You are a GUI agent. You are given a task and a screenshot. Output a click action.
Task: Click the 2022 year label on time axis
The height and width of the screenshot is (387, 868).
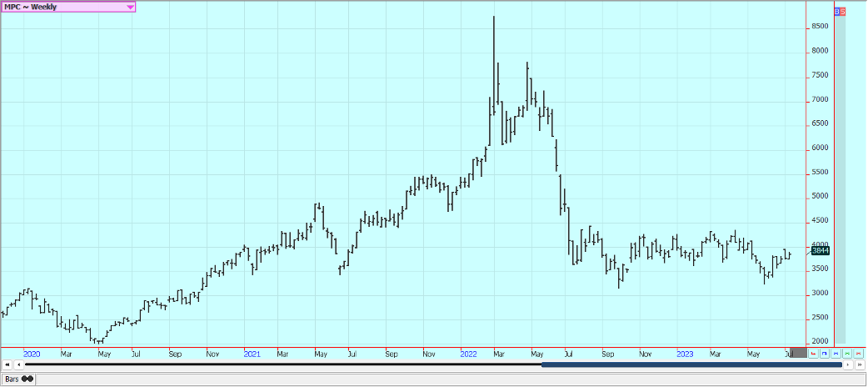469,354
